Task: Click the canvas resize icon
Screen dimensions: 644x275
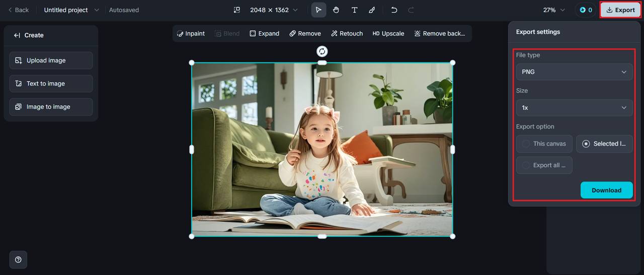Action: [x=237, y=10]
